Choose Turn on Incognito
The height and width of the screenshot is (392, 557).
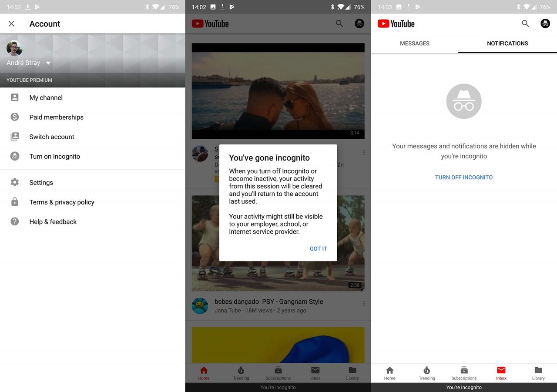click(x=92, y=156)
